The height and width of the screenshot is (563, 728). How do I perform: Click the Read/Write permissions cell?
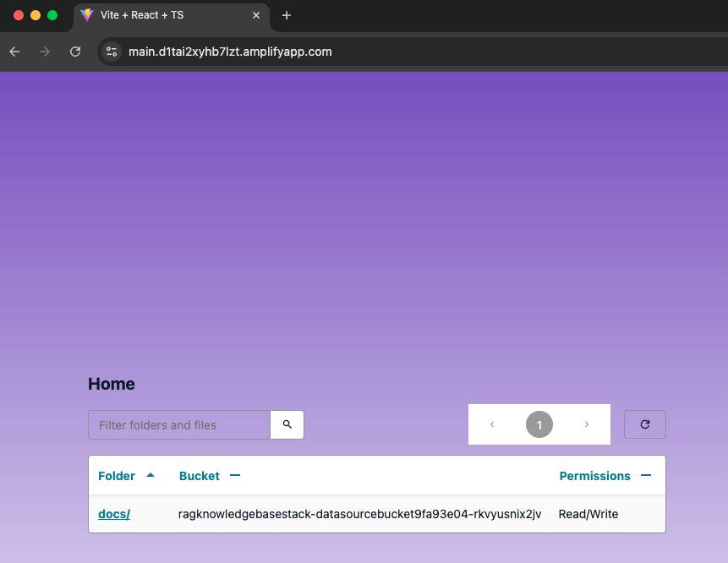coord(588,514)
